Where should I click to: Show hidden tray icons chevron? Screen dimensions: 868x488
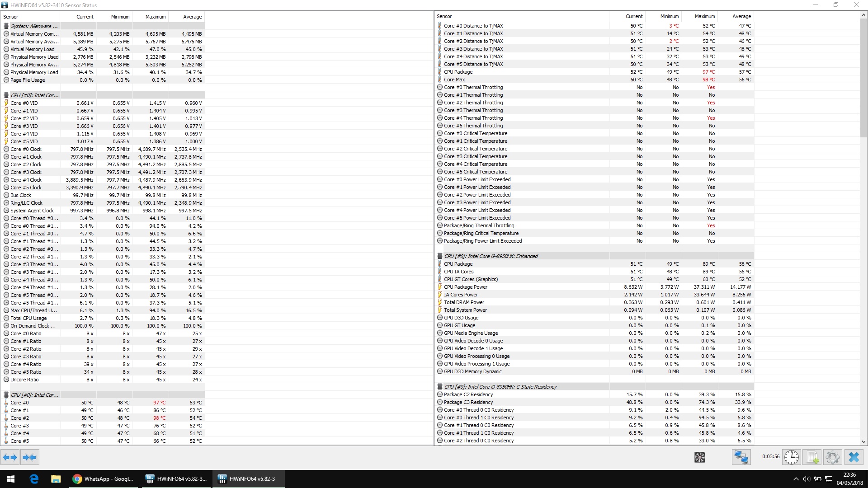point(796,479)
